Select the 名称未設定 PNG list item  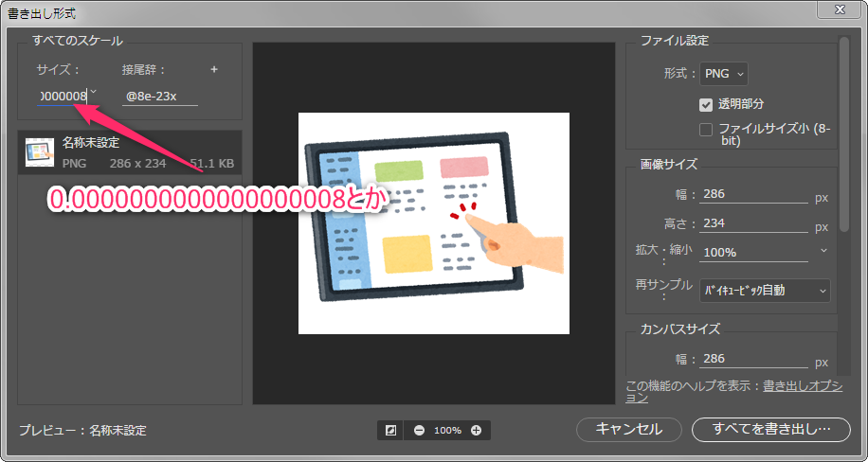point(130,152)
